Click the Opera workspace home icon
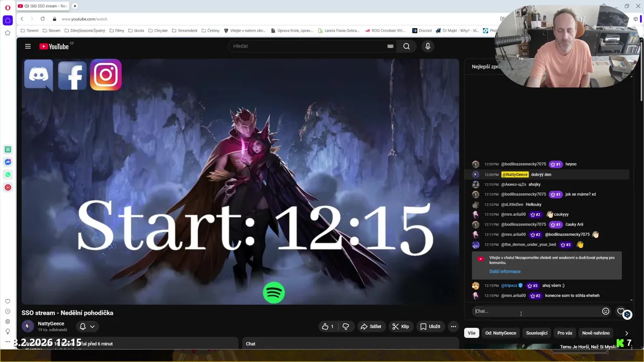The image size is (644, 362). tap(8, 21)
